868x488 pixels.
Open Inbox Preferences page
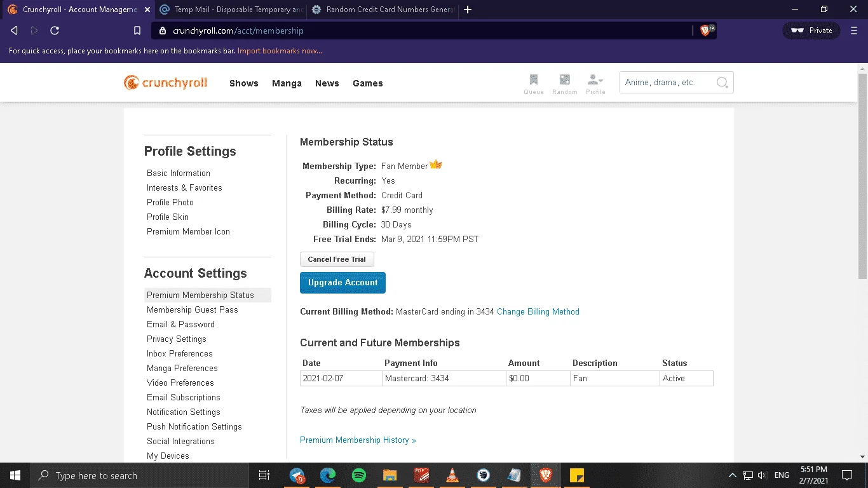[x=180, y=353]
